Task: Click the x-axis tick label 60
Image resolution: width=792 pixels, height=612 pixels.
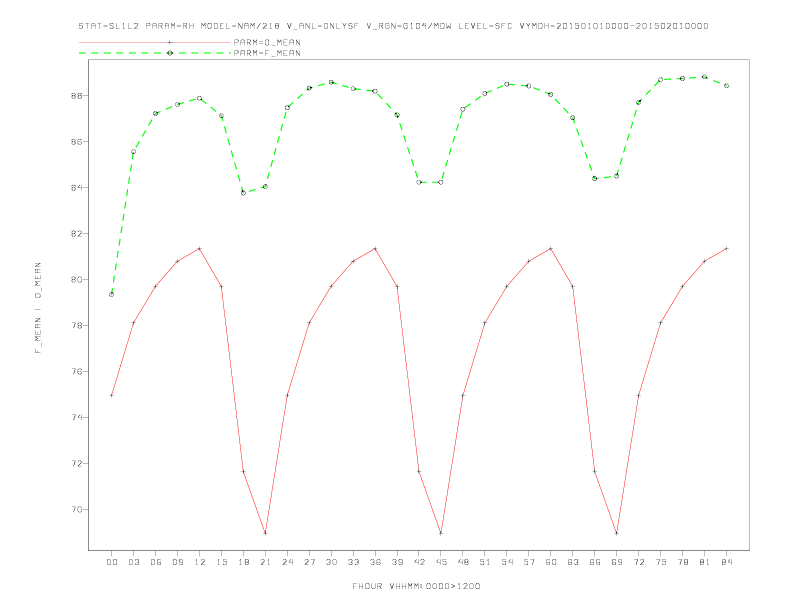Action: pos(551,562)
